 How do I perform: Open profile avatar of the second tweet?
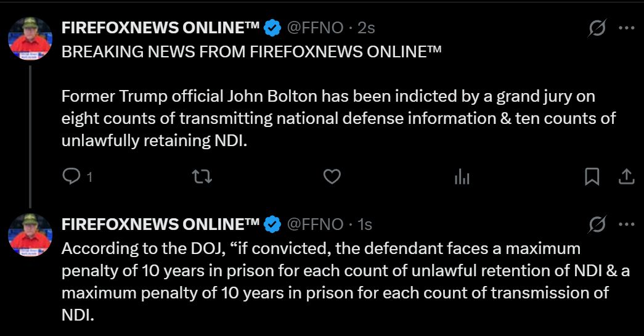(30, 235)
